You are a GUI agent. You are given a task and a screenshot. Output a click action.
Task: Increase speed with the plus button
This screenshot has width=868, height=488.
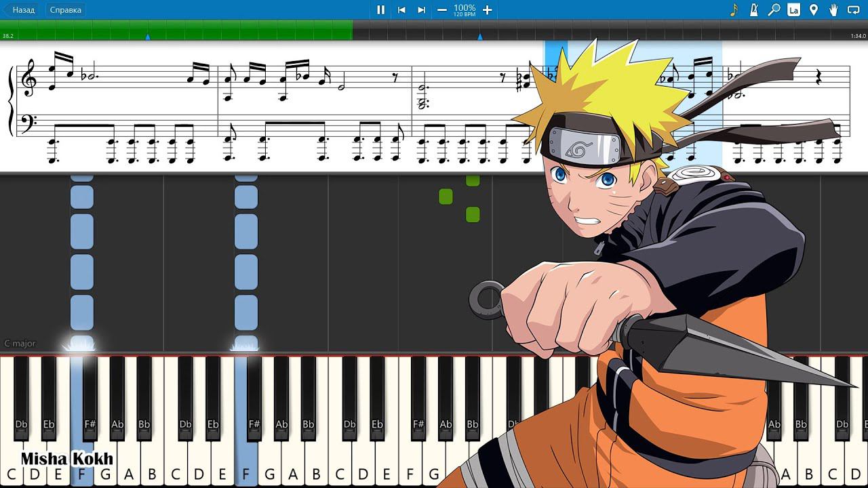point(487,9)
